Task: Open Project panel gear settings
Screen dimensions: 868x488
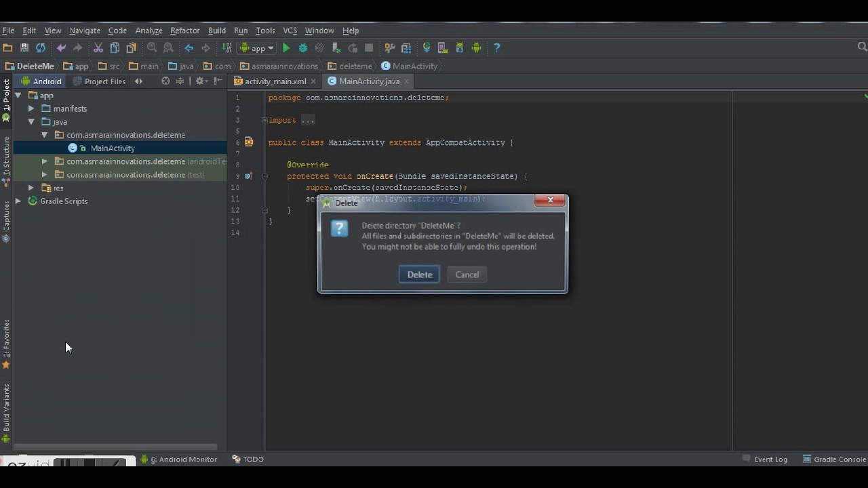Action: click(x=200, y=81)
